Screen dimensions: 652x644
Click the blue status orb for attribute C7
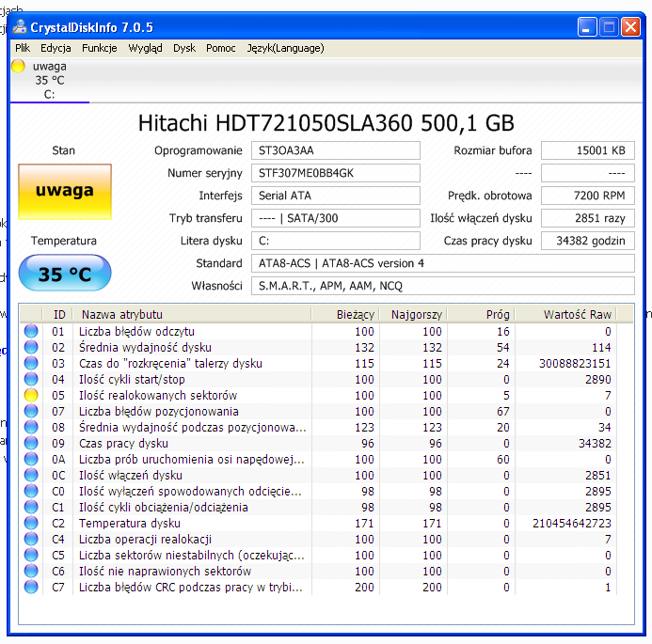31,587
